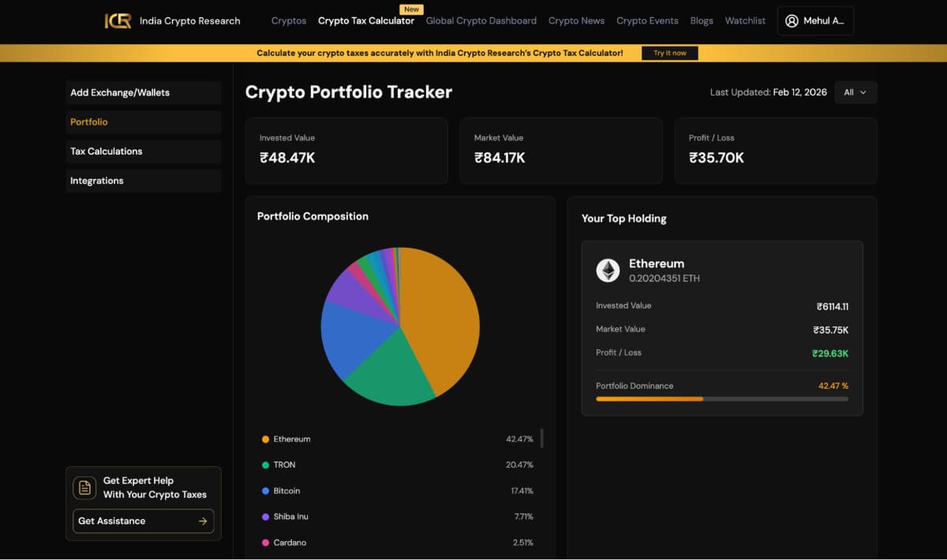Click the 0.20204351 ETH holding amount

point(664,278)
